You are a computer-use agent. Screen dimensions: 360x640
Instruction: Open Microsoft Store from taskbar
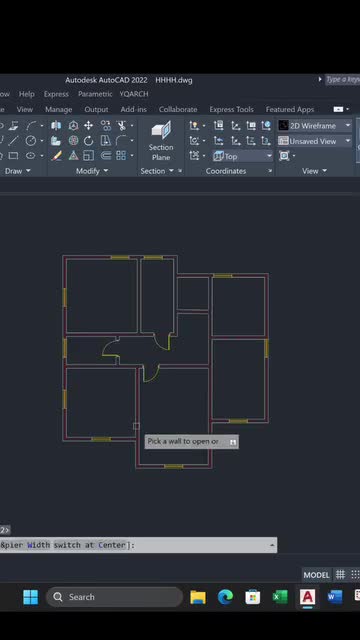253,597
